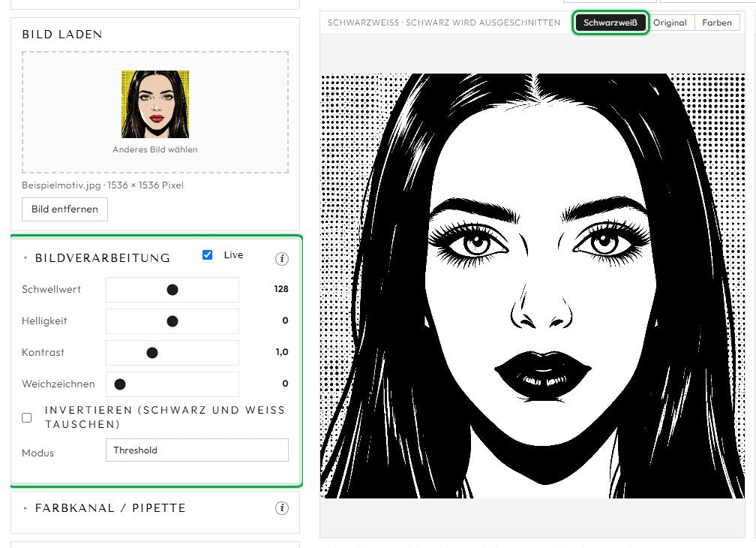Click the Kontrast slider handle
The width and height of the screenshot is (756, 548).
click(151, 353)
